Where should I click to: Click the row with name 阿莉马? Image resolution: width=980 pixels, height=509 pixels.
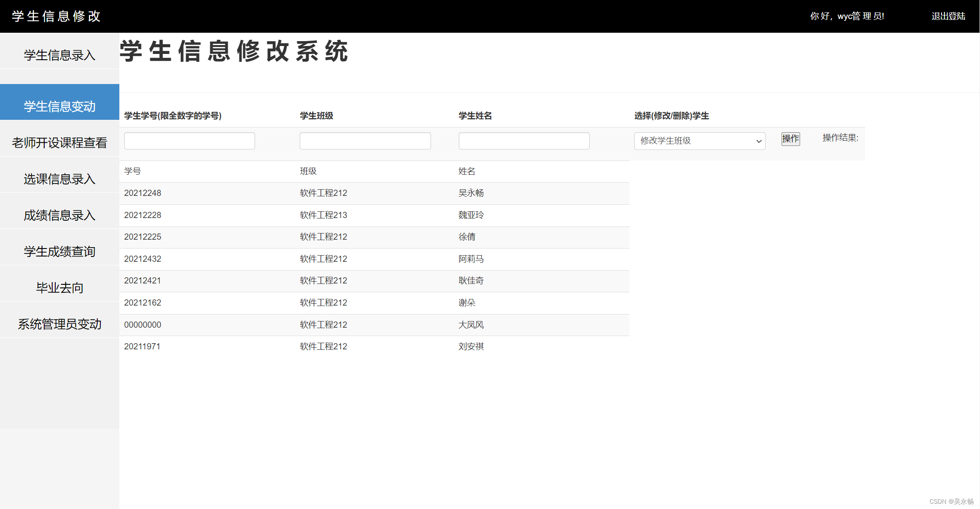coord(471,259)
